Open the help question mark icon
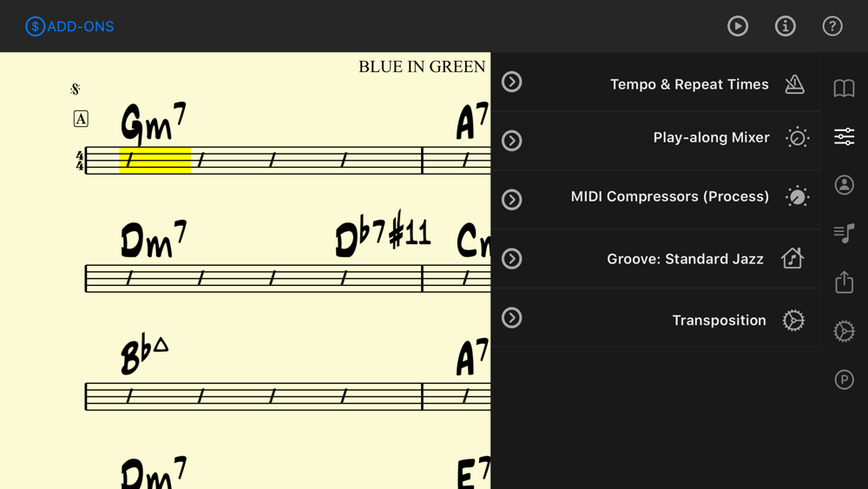The height and width of the screenshot is (489, 868). pyautogui.click(x=832, y=26)
